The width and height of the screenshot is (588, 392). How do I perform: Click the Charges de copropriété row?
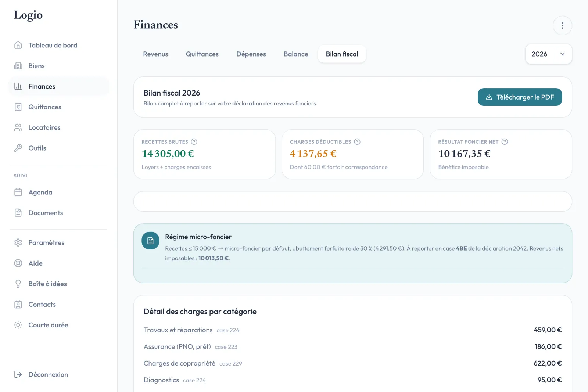click(x=352, y=363)
